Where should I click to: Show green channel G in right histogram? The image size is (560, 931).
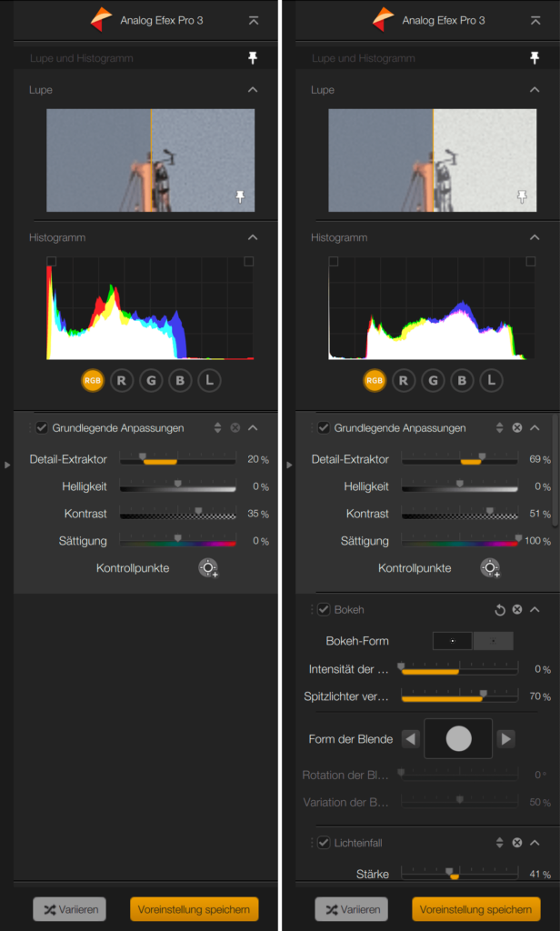433,381
